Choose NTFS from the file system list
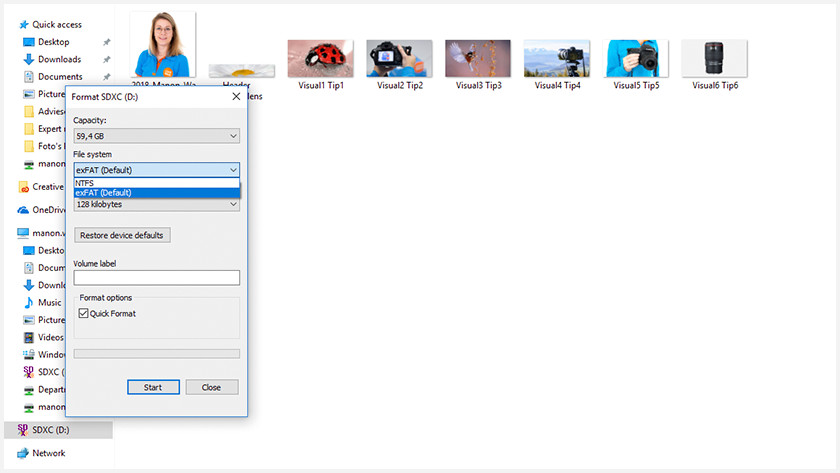Viewport: 840px width, 473px height. click(x=156, y=183)
